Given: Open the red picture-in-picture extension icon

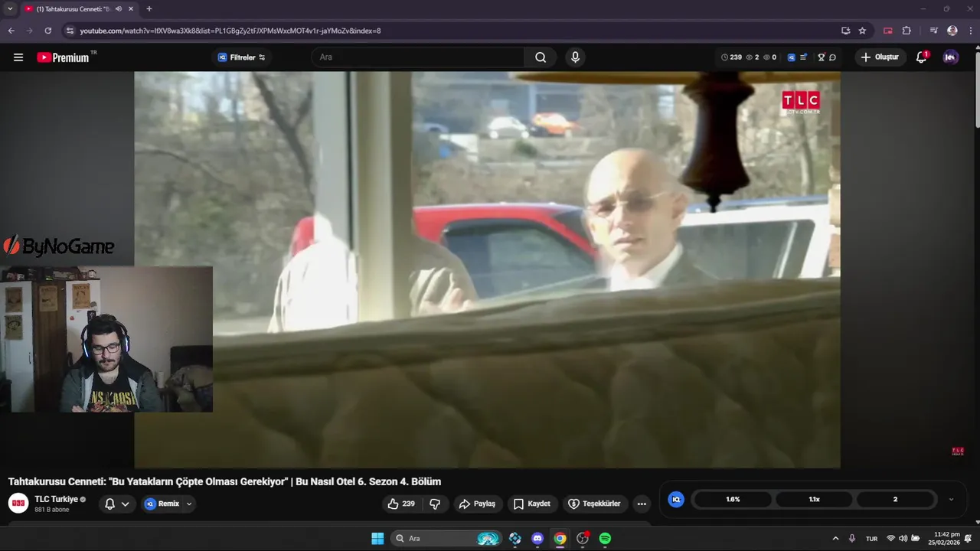Looking at the screenshot, I should click(x=888, y=31).
